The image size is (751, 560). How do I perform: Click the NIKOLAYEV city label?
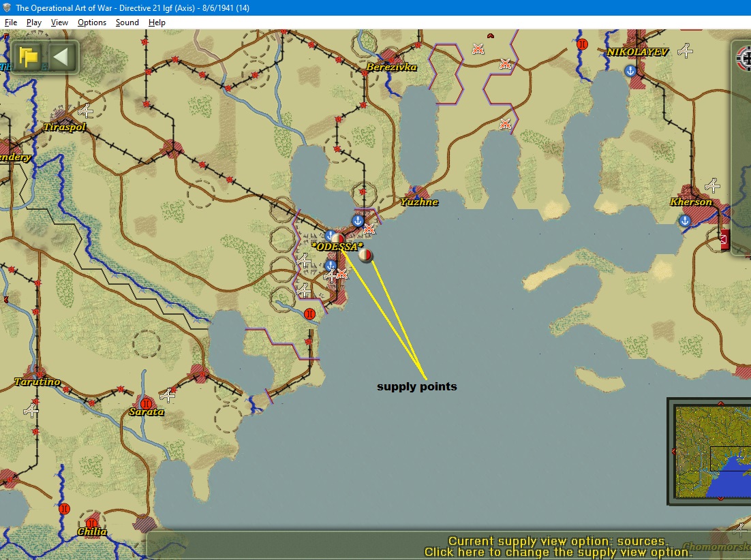tap(637, 52)
